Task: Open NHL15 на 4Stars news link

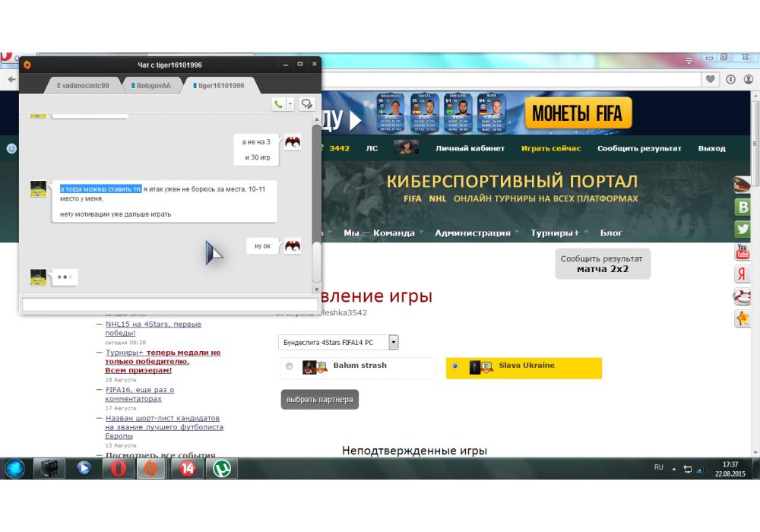Action: point(154,328)
